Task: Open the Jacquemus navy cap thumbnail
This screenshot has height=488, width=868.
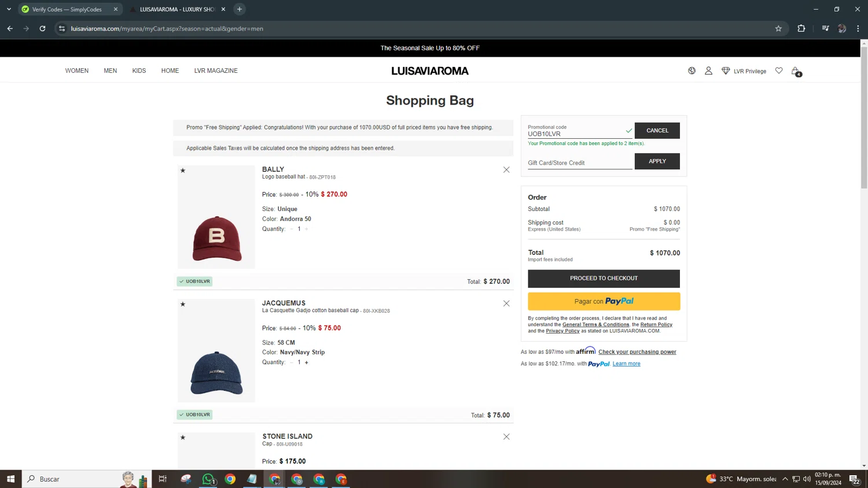Action: point(216,351)
